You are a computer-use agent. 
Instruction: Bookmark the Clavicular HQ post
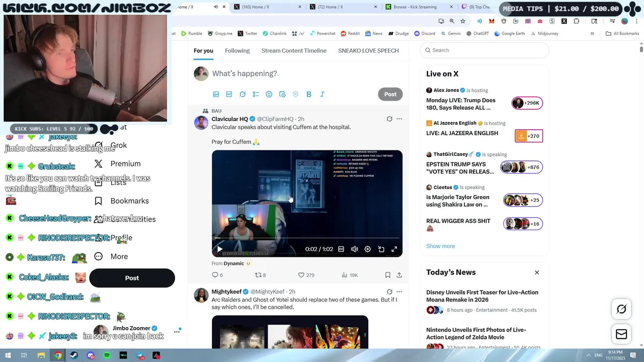(387, 275)
